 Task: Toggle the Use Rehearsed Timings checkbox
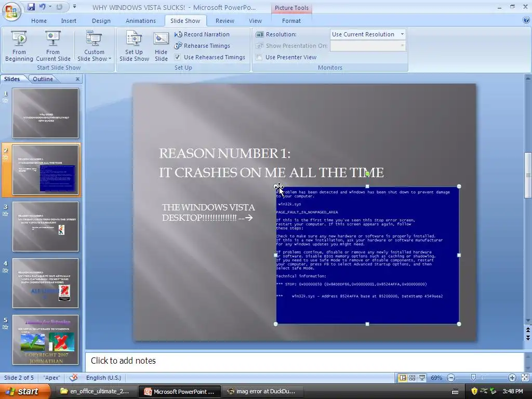pyautogui.click(x=178, y=57)
